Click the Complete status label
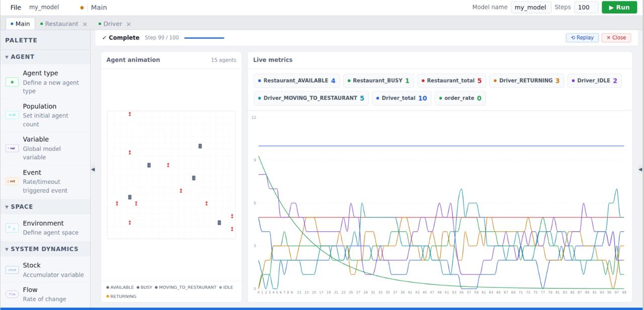The height and width of the screenshot is (310, 644). tap(121, 38)
